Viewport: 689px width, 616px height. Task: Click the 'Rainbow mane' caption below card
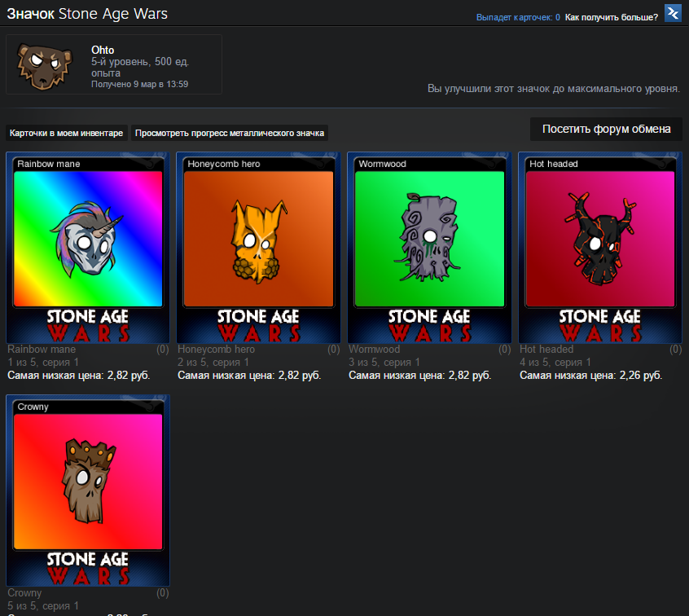(x=42, y=349)
